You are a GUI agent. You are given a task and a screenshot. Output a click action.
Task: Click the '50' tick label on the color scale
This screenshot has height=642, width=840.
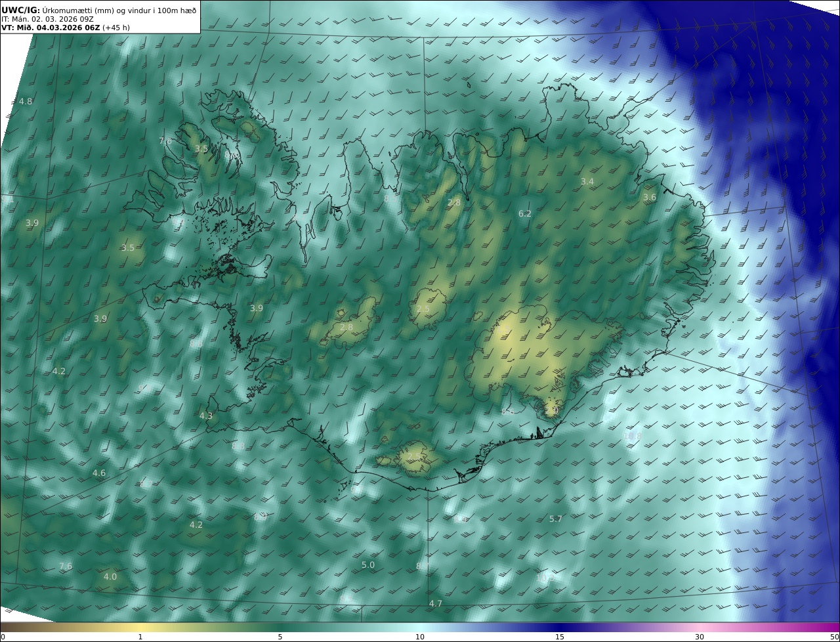click(835, 637)
